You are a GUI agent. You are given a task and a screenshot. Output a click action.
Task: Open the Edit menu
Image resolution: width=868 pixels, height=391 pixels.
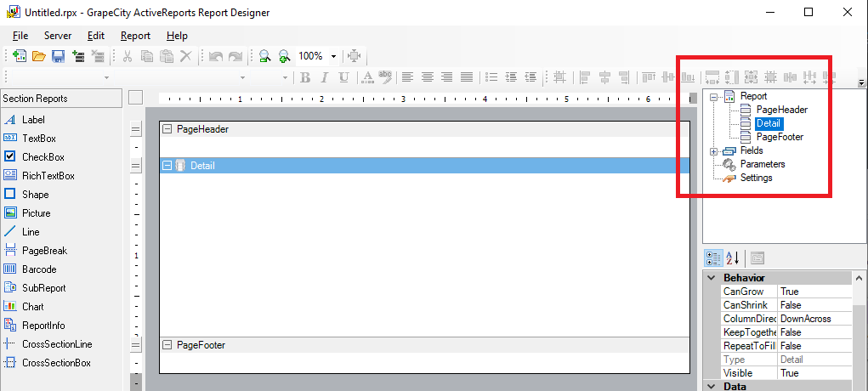[x=96, y=36]
